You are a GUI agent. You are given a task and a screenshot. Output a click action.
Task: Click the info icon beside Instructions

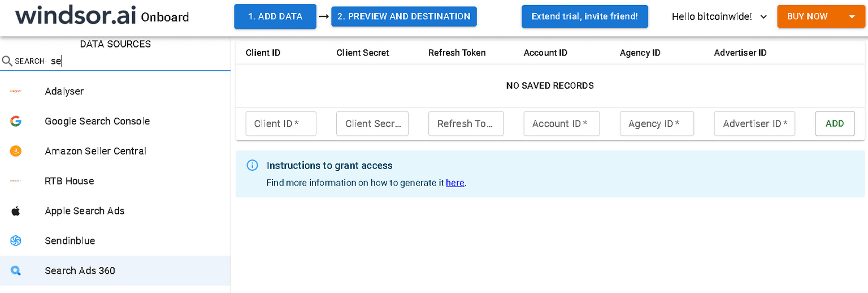click(x=253, y=166)
